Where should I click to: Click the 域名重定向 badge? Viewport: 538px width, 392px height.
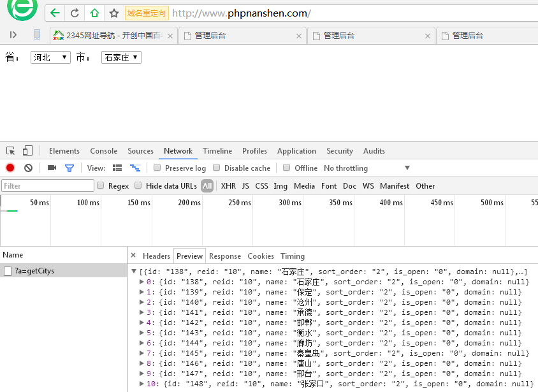point(147,13)
